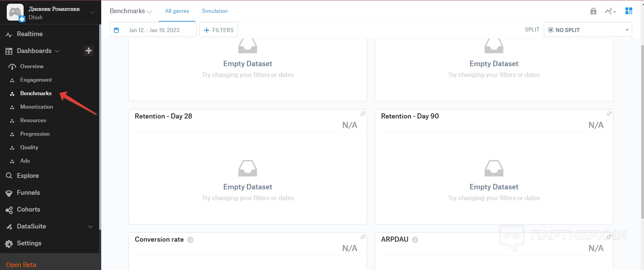Click the ARPDAU info icon
Image resolution: width=644 pixels, height=270 pixels.
pos(415,240)
